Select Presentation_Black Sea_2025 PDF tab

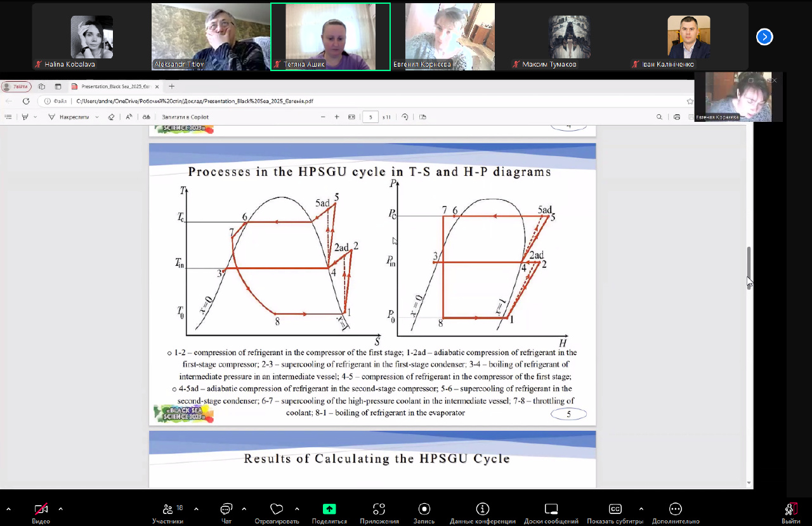tap(115, 86)
